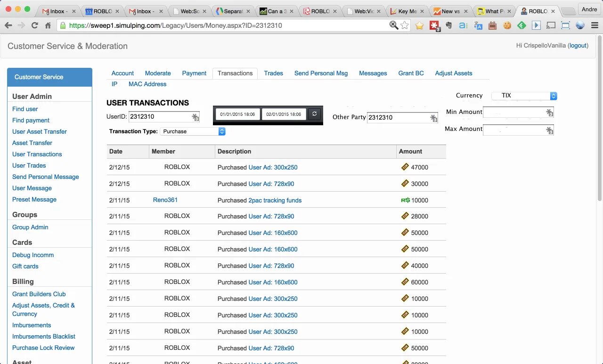This screenshot has width=603, height=364.
Task: Go to the browser home icon
Action: (48, 25)
